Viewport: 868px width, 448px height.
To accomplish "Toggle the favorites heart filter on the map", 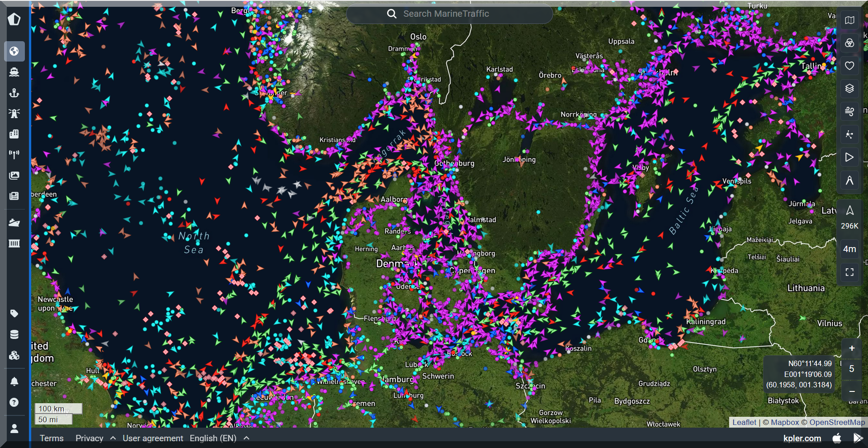I will (849, 66).
